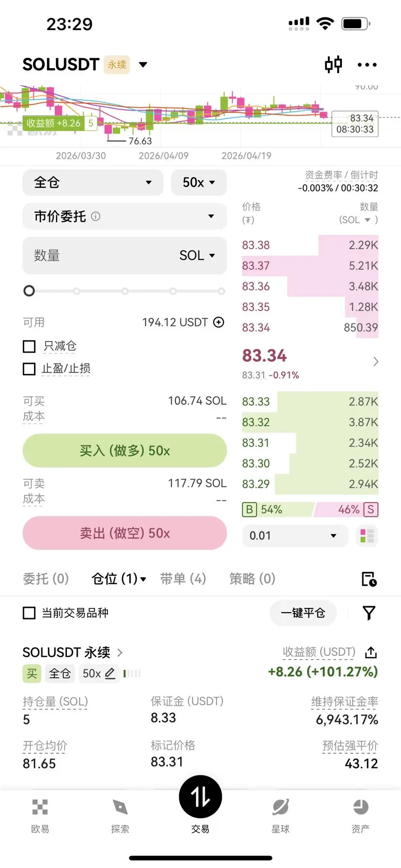Viewport: 401px width, 868px height.
Task: Open the candlestick chart settings icon
Action: pos(333,64)
